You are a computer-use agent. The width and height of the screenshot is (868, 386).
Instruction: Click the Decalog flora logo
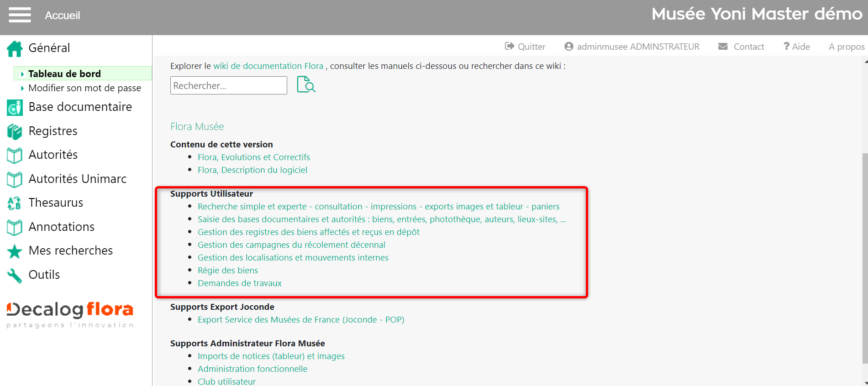coord(70,314)
